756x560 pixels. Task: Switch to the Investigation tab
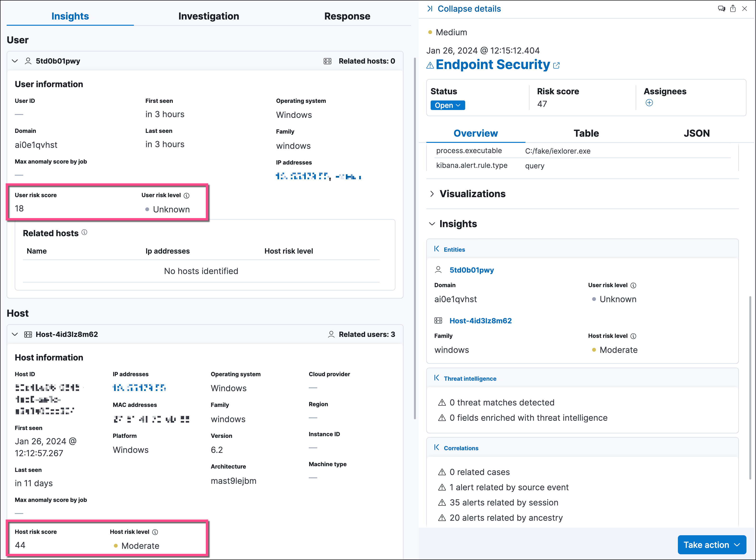[208, 16]
